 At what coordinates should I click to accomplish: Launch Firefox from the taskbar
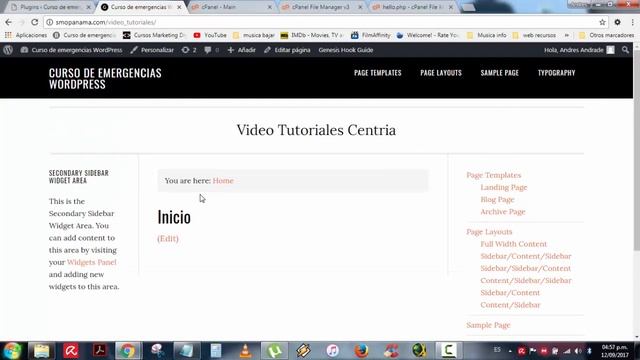(361, 351)
